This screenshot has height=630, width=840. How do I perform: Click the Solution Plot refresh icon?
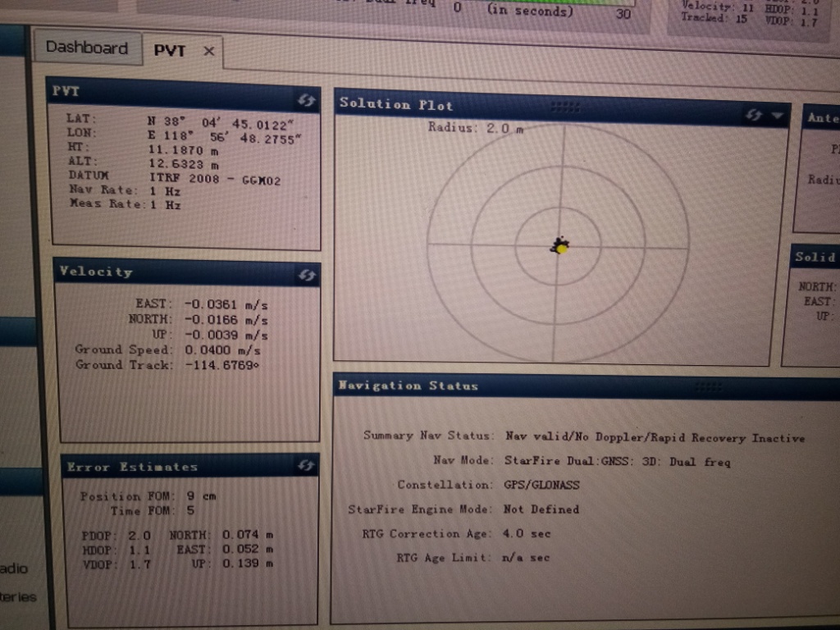(x=755, y=116)
